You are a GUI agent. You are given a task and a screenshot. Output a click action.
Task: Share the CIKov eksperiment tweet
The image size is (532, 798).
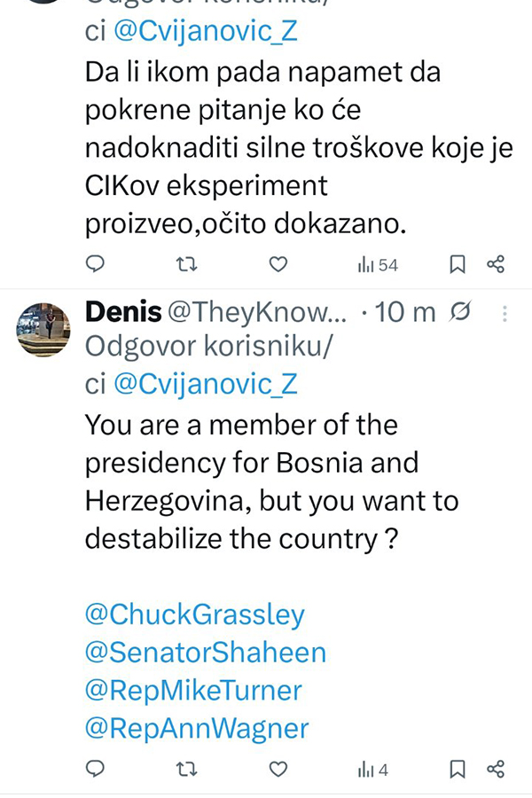click(x=496, y=264)
